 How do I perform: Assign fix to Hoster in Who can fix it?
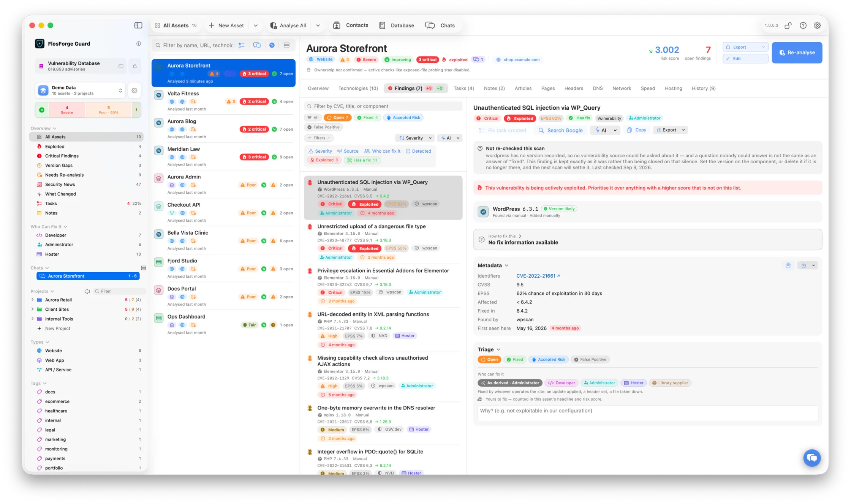[633, 383]
